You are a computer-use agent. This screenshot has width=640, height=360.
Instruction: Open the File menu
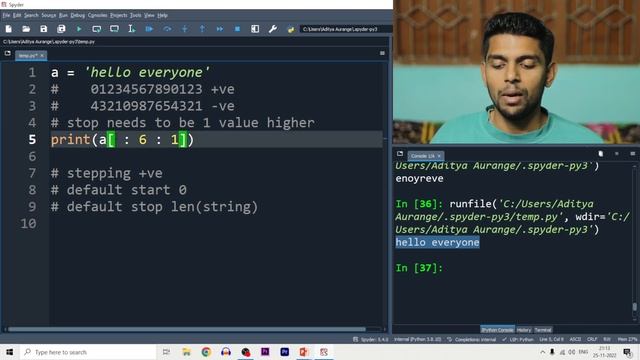(6, 16)
